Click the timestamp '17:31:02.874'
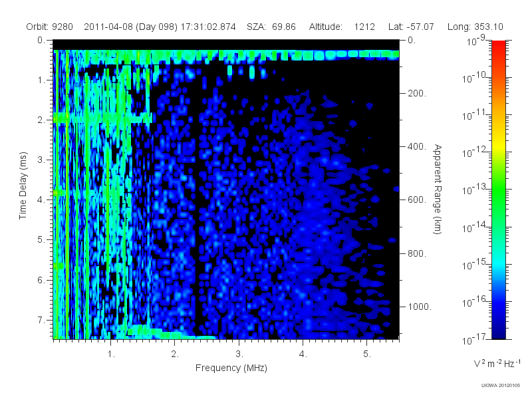This screenshot has width=532, height=399. pos(208,27)
